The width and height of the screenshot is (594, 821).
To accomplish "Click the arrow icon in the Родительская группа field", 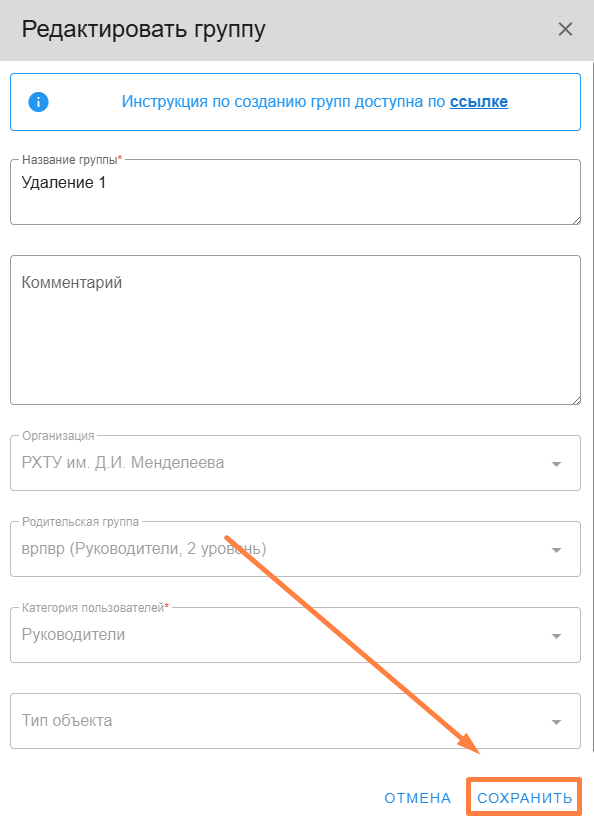I will pyautogui.click(x=556, y=550).
